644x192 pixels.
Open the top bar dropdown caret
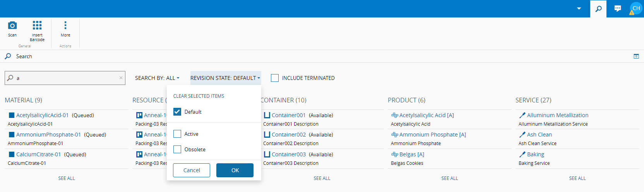[579, 9]
